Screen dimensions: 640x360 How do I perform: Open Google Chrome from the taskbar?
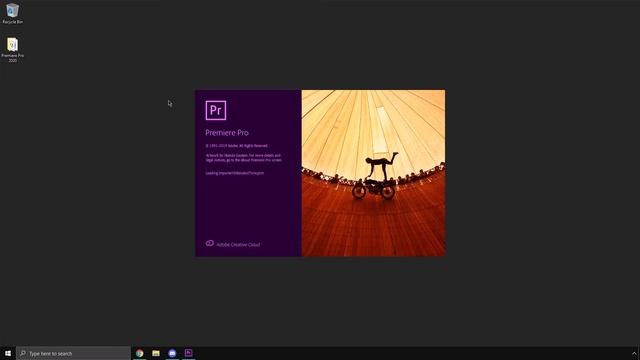140,353
